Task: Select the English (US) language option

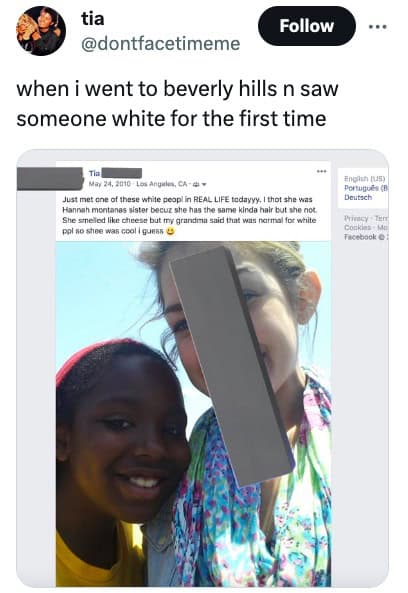Action: [365, 179]
